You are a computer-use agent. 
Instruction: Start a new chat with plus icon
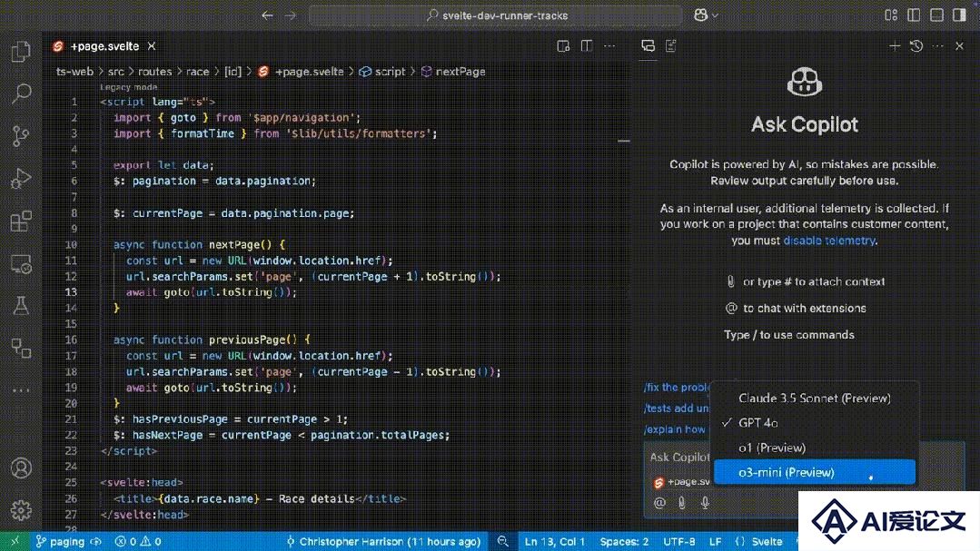895,46
